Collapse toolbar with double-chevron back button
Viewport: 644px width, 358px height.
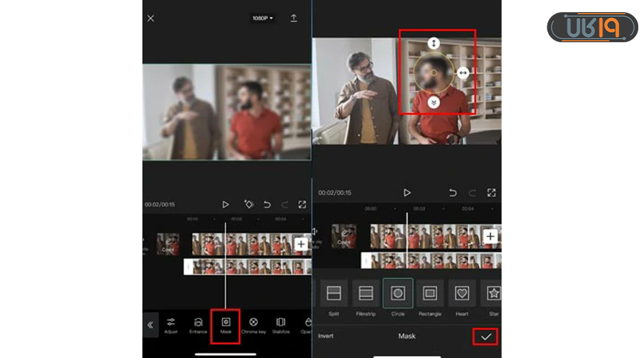click(x=150, y=325)
